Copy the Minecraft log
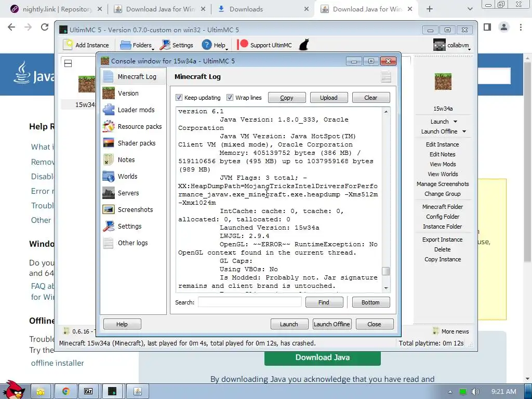The image size is (532, 399). 287,97
